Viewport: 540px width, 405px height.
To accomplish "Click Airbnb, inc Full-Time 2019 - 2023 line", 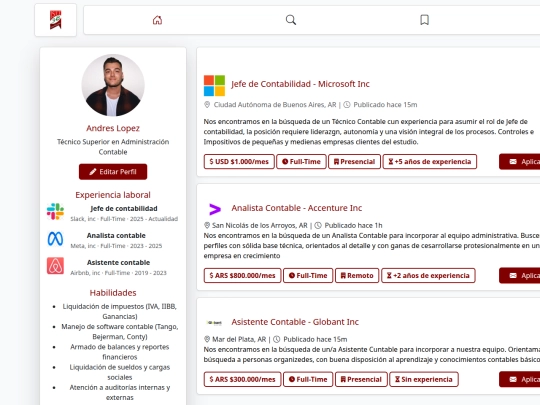I will 118,273.
